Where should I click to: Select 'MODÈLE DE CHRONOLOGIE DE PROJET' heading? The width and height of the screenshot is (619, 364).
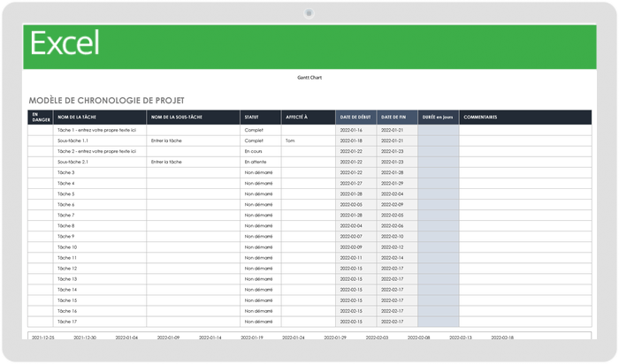tap(107, 100)
